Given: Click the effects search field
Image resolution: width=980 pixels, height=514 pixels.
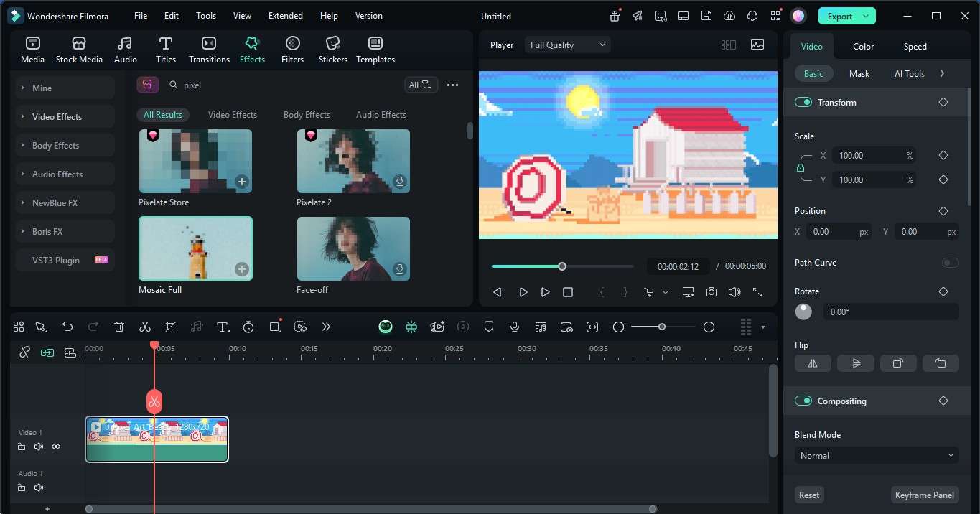Looking at the screenshot, I should (280, 85).
